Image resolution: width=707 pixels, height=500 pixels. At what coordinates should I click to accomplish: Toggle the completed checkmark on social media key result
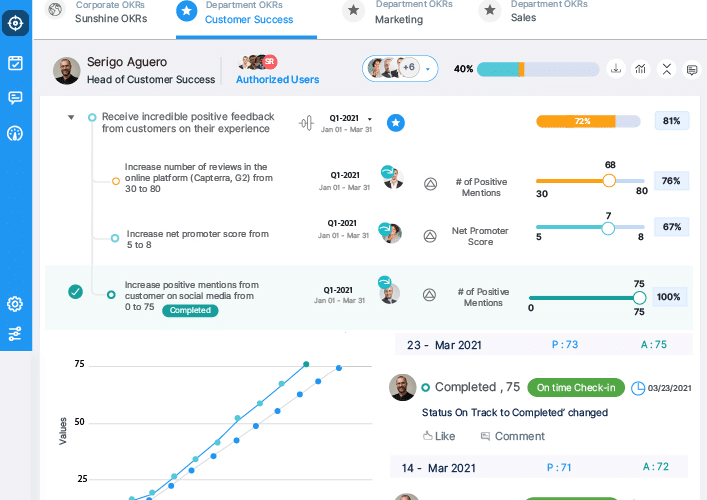pos(75,292)
